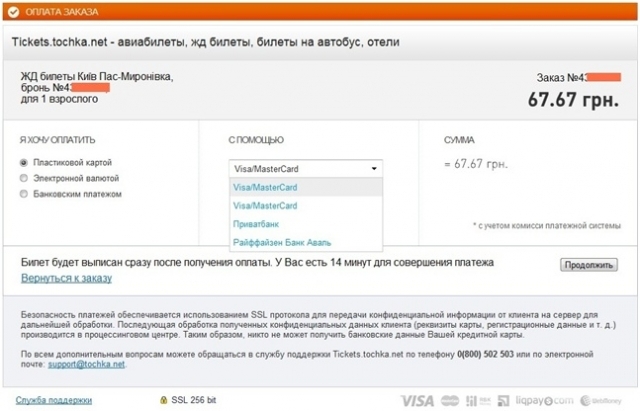The width and height of the screenshot is (640, 411).
Task: Click the SSL padlock icon
Action: pos(164,400)
